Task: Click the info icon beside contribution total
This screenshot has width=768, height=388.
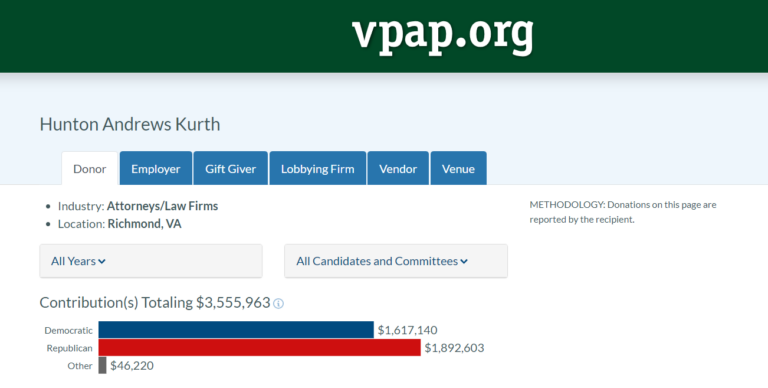Action: (278, 304)
